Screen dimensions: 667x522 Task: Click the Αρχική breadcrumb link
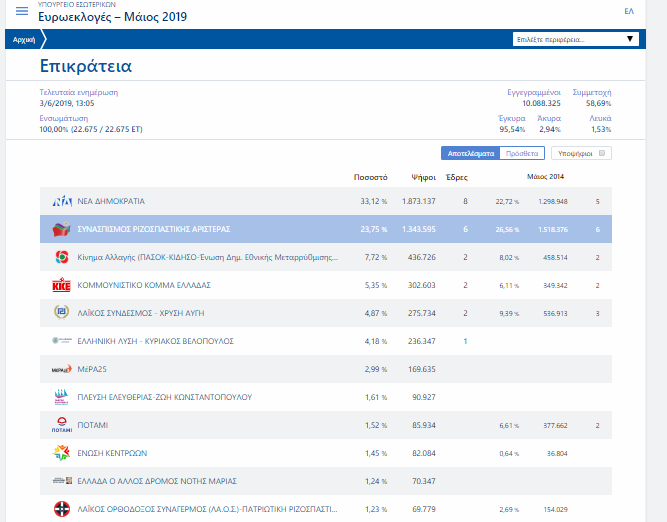tap(22, 39)
